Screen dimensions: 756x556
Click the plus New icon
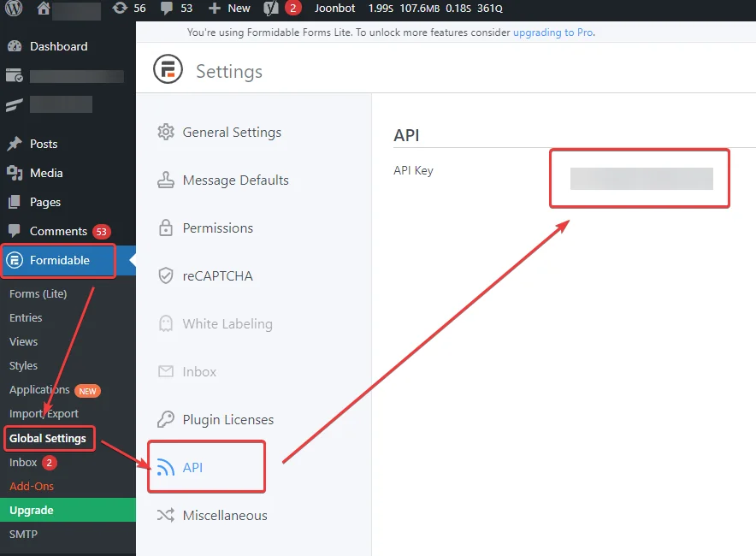click(214, 9)
